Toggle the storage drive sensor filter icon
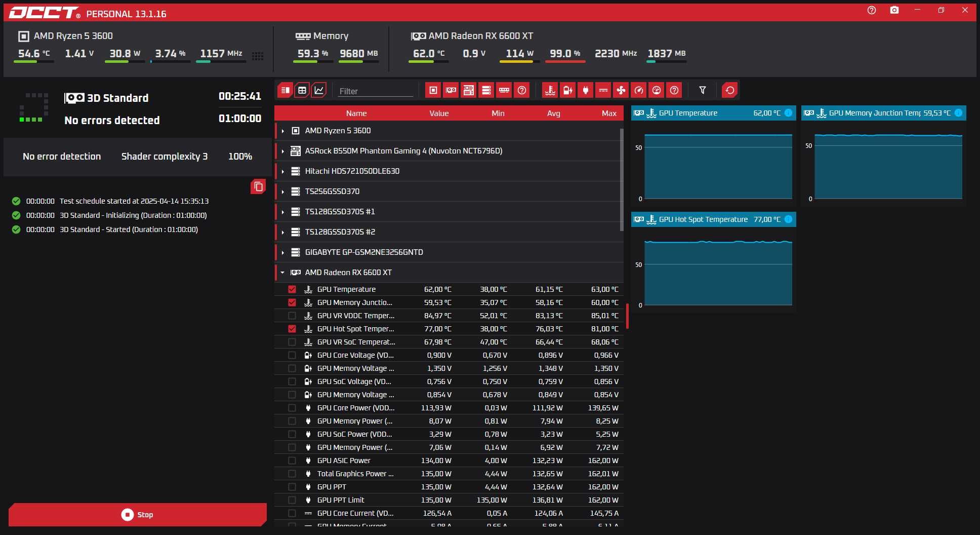Image resolution: width=980 pixels, height=535 pixels. (x=486, y=90)
